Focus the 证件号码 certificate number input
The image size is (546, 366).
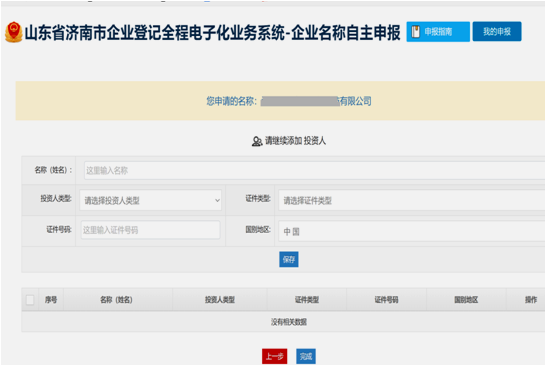pos(150,230)
